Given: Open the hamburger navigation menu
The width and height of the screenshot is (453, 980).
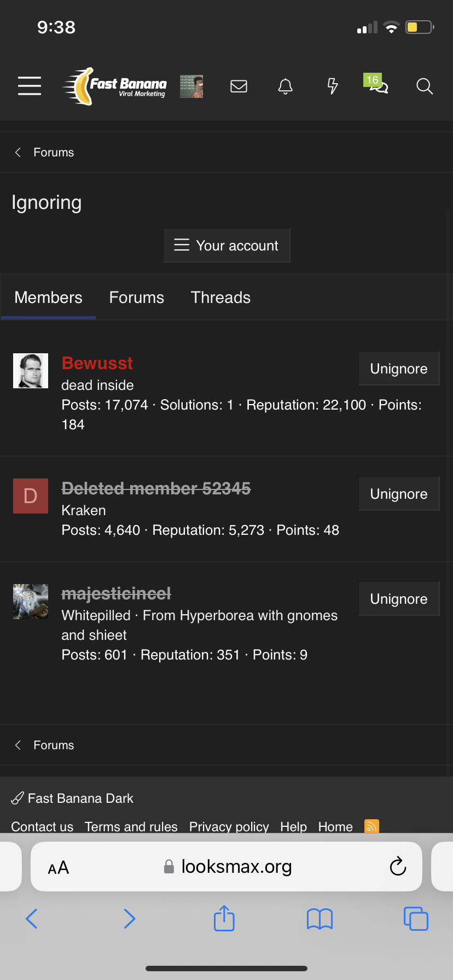Looking at the screenshot, I should [x=30, y=86].
